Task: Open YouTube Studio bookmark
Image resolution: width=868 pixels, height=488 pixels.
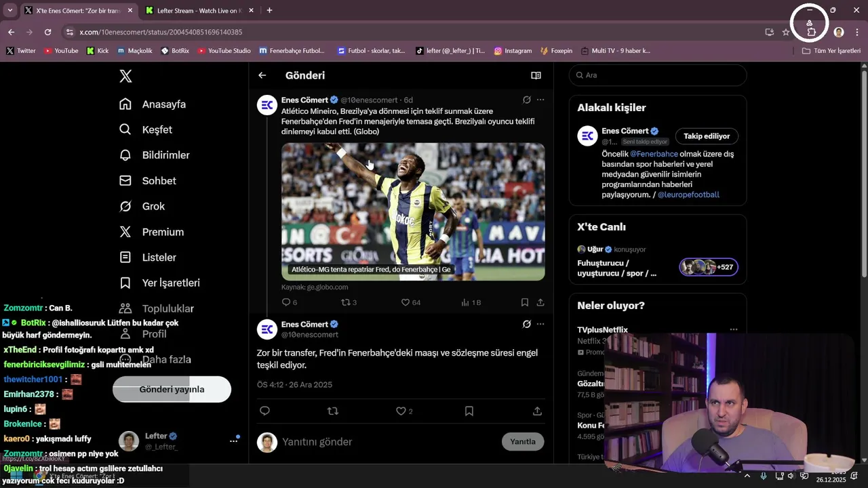Action: coord(224,51)
